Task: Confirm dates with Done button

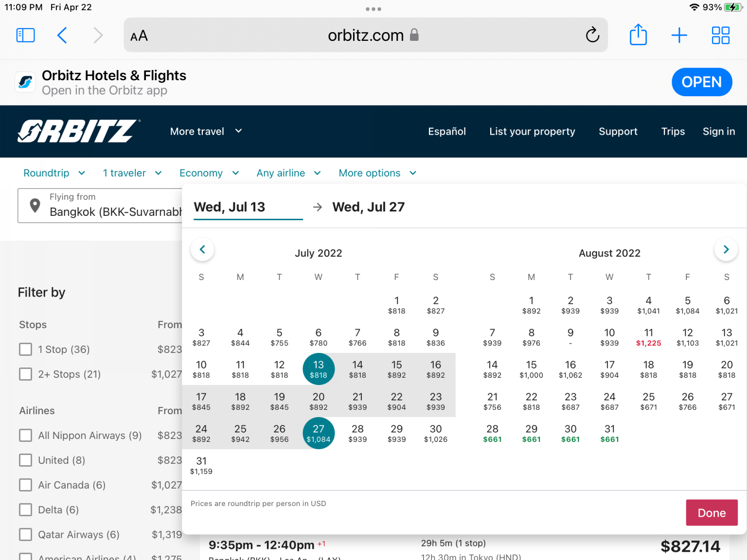Action: point(712,513)
